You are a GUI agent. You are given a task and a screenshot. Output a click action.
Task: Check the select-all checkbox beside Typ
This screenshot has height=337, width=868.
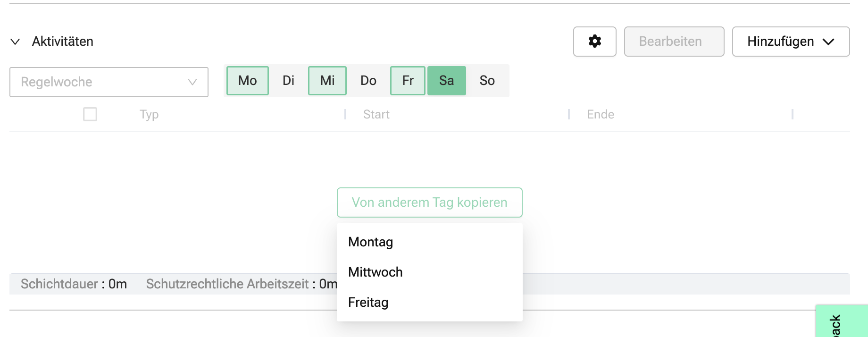coord(90,114)
